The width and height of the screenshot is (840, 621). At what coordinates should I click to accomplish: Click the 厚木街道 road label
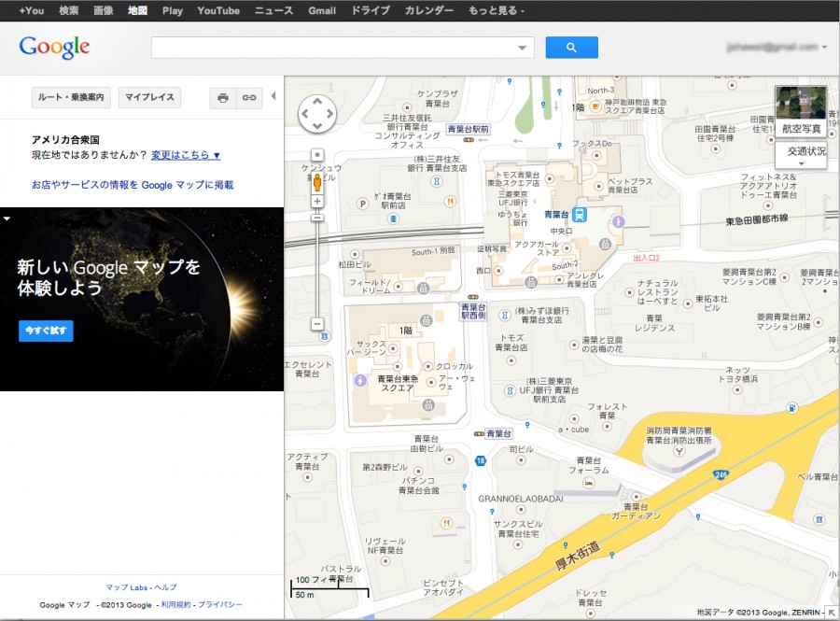tap(577, 557)
